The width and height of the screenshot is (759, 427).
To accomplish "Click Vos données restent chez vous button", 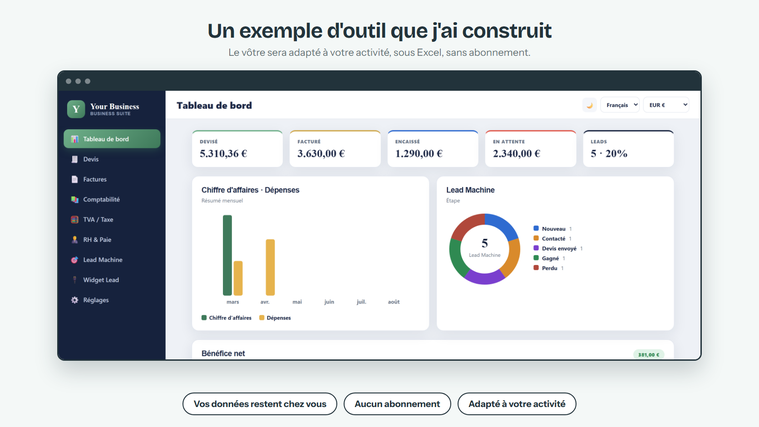I will point(260,404).
